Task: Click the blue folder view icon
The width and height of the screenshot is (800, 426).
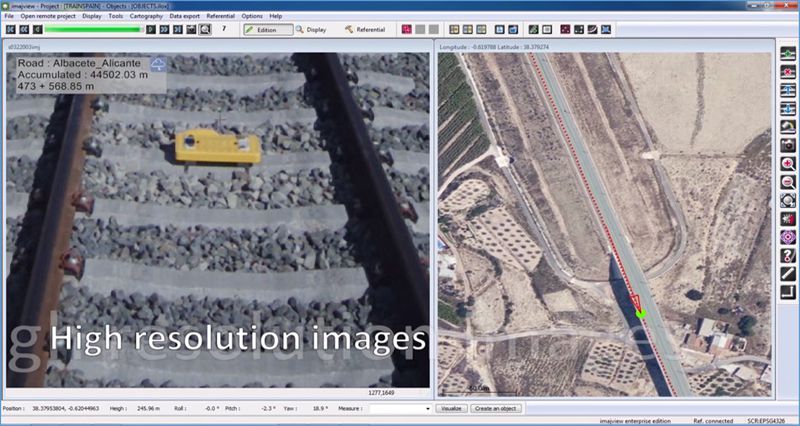Action: coord(513,30)
